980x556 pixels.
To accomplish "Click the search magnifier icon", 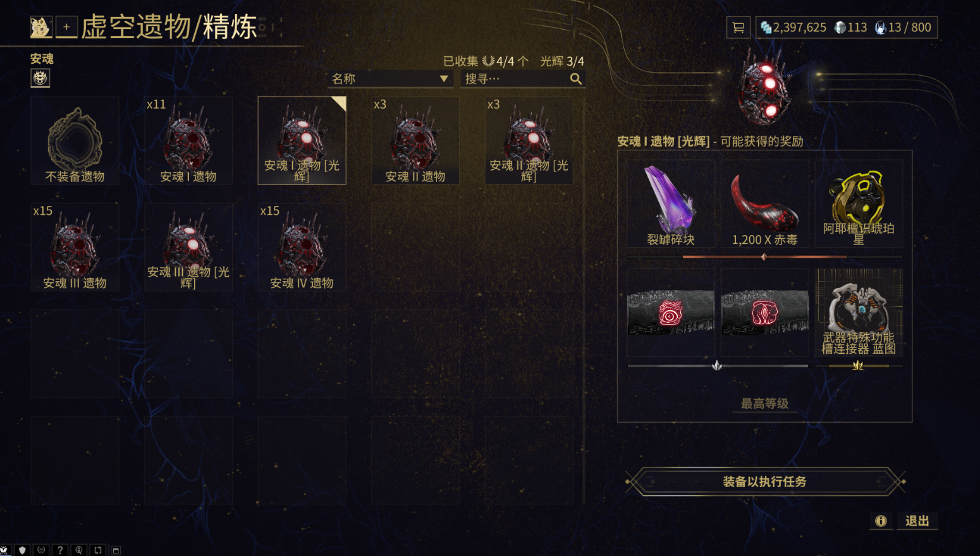I will coord(575,79).
